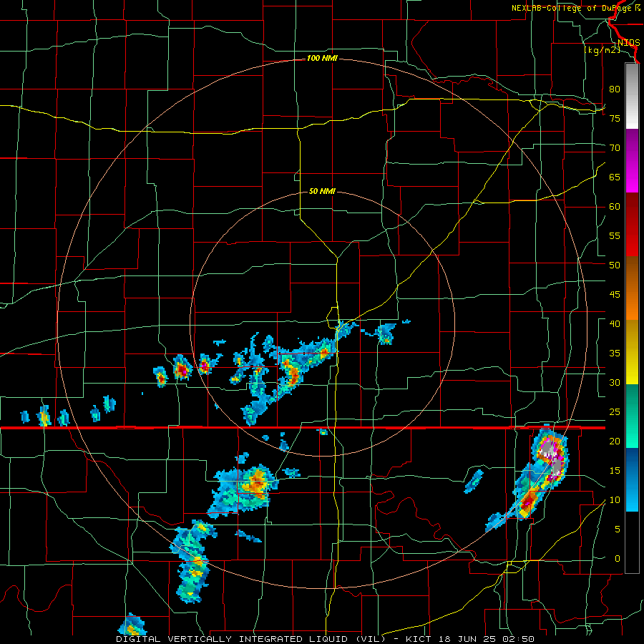Viewport: 644px width, 644px height.
Task: Pick the blue segment of the color scale
Action: [632, 479]
